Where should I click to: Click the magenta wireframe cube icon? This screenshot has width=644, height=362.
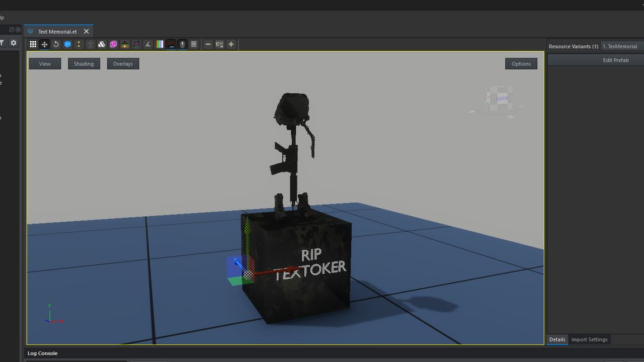[x=113, y=44]
